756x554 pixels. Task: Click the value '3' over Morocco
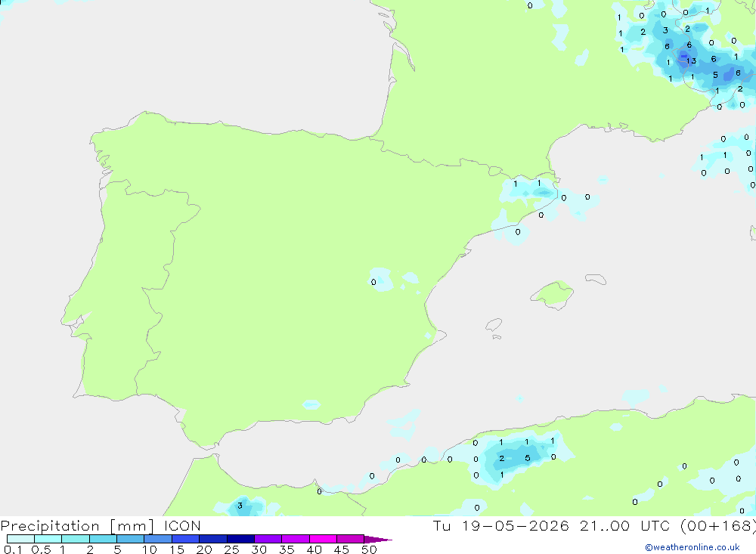pyautogui.click(x=240, y=506)
